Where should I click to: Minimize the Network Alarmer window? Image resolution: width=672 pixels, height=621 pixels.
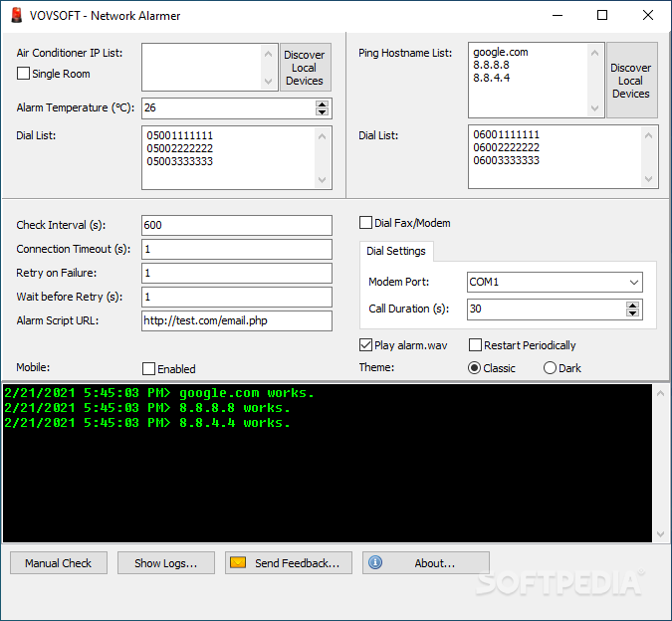click(x=558, y=15)
